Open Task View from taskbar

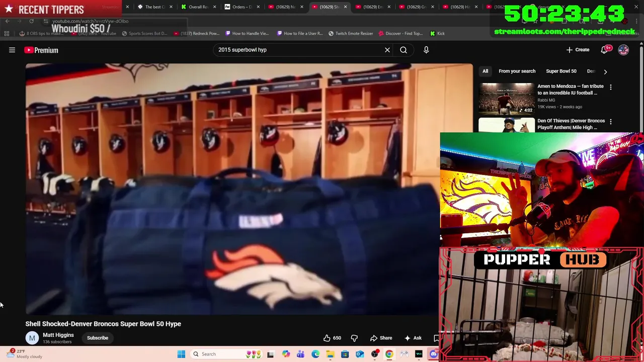[270, 354]
